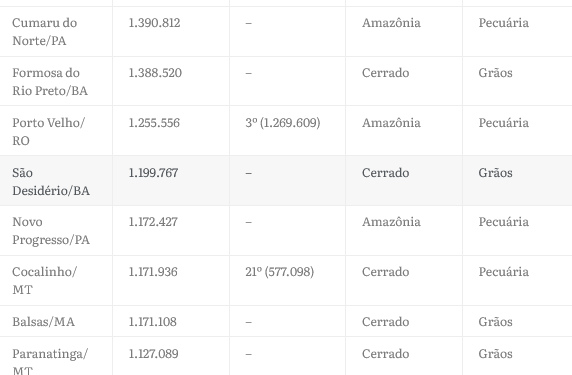
Task: Click Grãos in the São Desidério row
Action: [x=495, y=173]
